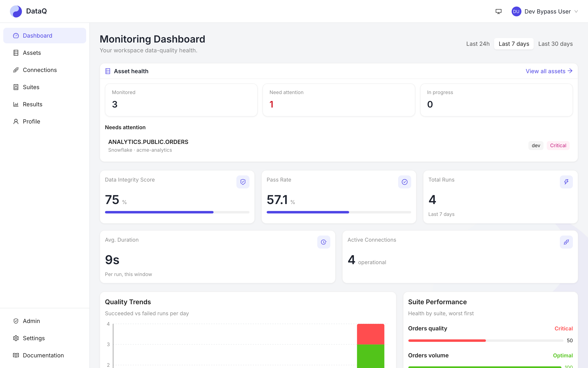Click the DataQ brand name

pos(37,11)
